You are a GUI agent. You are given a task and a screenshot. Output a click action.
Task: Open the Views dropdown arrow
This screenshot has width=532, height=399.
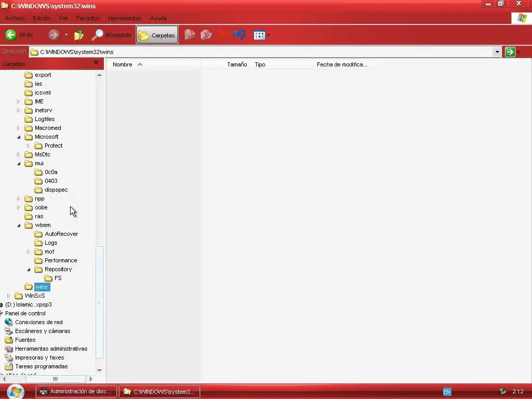coord(269,35)
